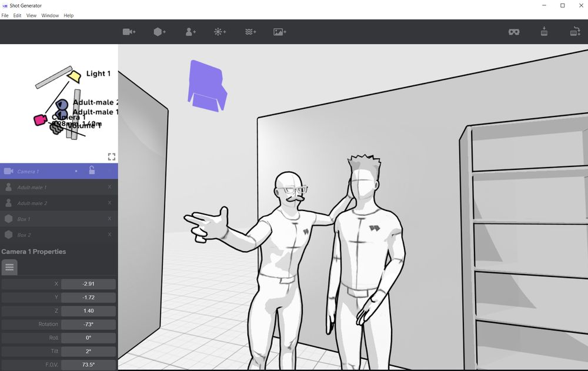Click the export download icon on the toolbar

click(544, 32)
